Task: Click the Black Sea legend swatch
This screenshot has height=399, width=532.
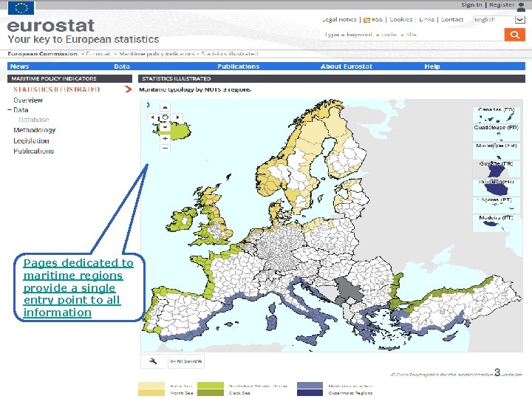Action: pyautogui.click(x=211, y=392)
